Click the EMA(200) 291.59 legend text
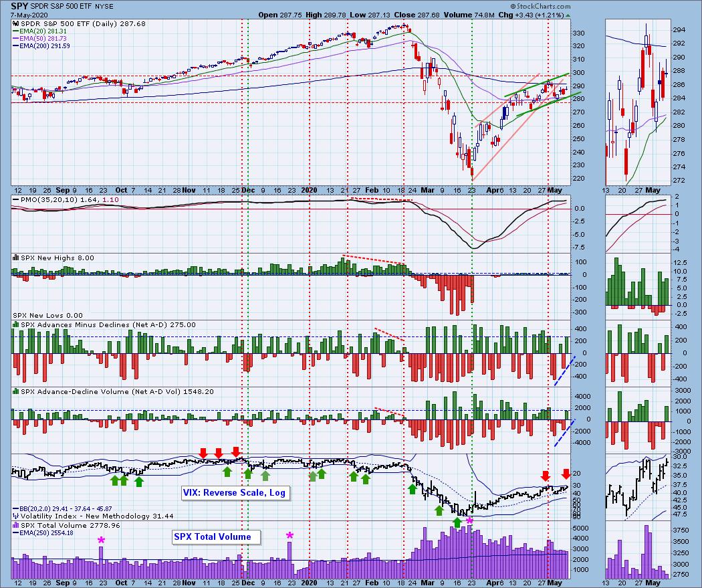The width and height of the screenshot is (702, 588). pyautogui.click(x=45, y=45)
